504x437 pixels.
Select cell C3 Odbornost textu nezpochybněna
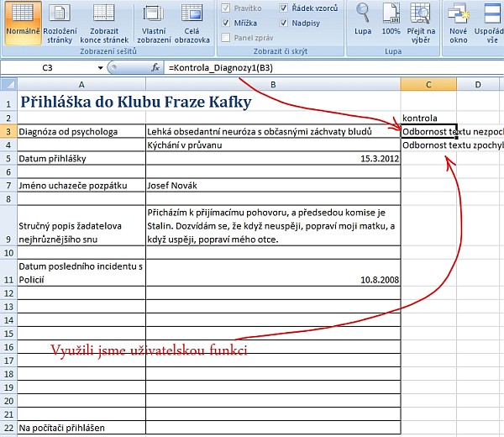click(x=428, y=131)
